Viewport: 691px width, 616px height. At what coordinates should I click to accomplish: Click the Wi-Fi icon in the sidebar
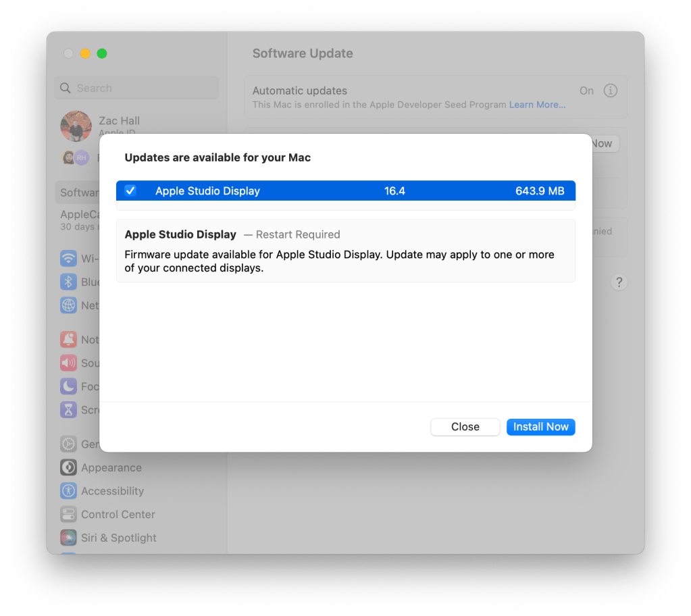(68, 259)
